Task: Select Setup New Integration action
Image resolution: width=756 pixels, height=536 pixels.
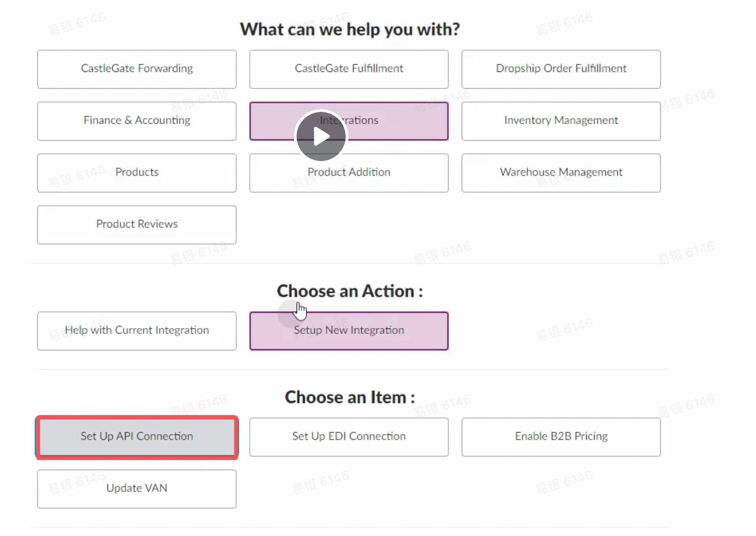Action: [x=348, y=331]
